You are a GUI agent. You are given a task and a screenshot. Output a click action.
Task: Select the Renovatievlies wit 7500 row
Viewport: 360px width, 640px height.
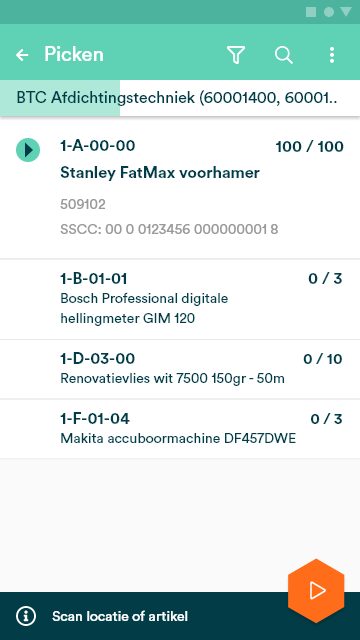180,369
